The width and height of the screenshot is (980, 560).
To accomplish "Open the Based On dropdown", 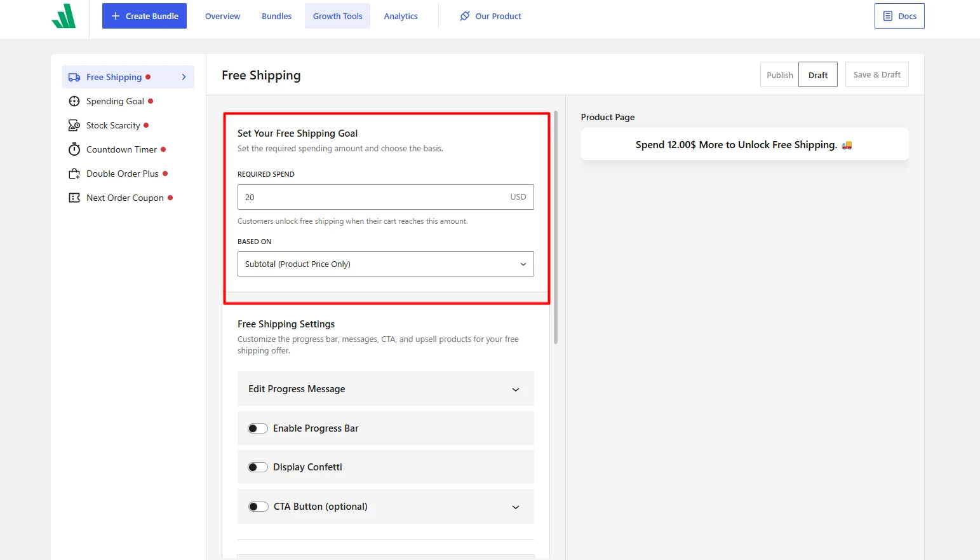I will point(386,264).
